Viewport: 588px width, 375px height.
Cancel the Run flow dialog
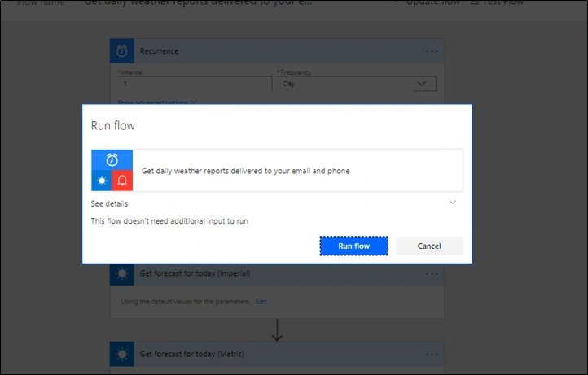429,246
